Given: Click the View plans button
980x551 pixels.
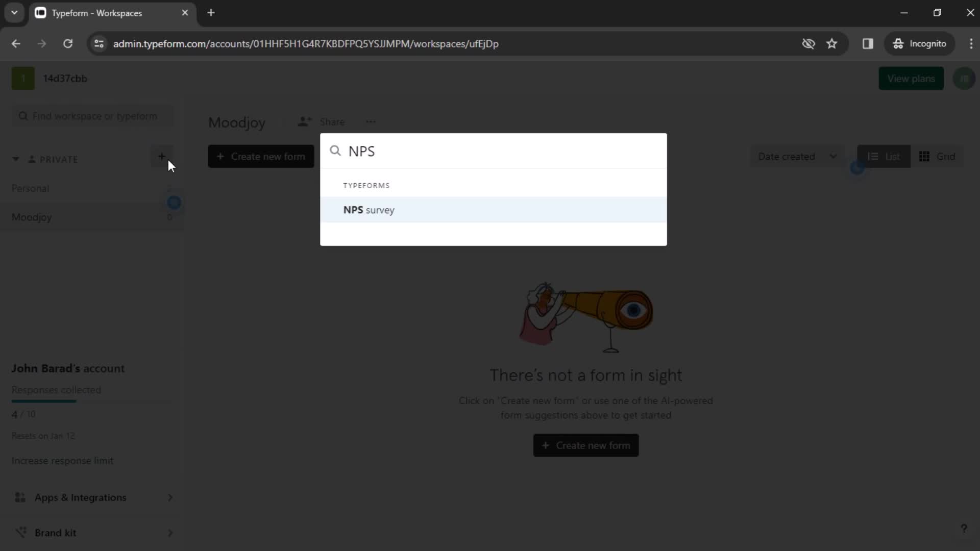Looking at the screenshot, I should tap(912, 79).
